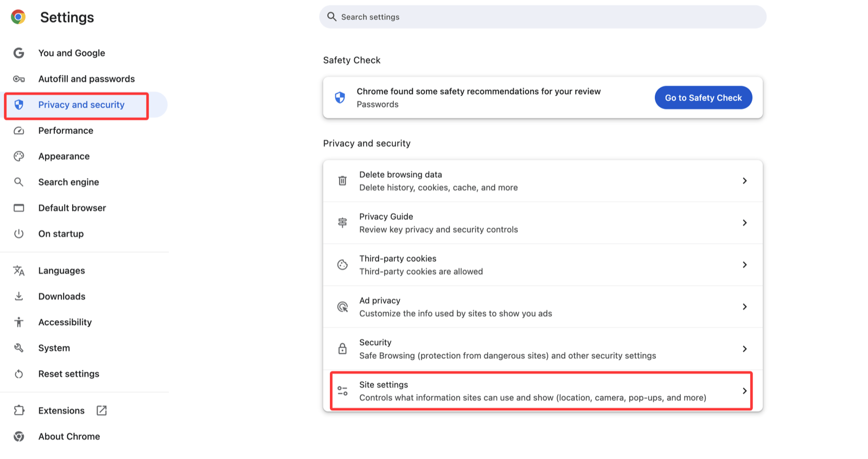Click the Privacy Guide row title
This screenshot has width=868, height=459.
point(386,216)
